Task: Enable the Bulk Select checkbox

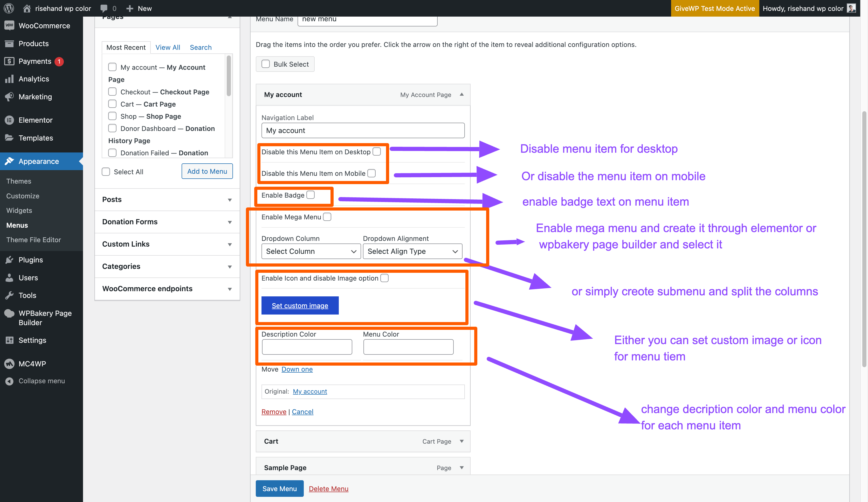Action: 266,64
